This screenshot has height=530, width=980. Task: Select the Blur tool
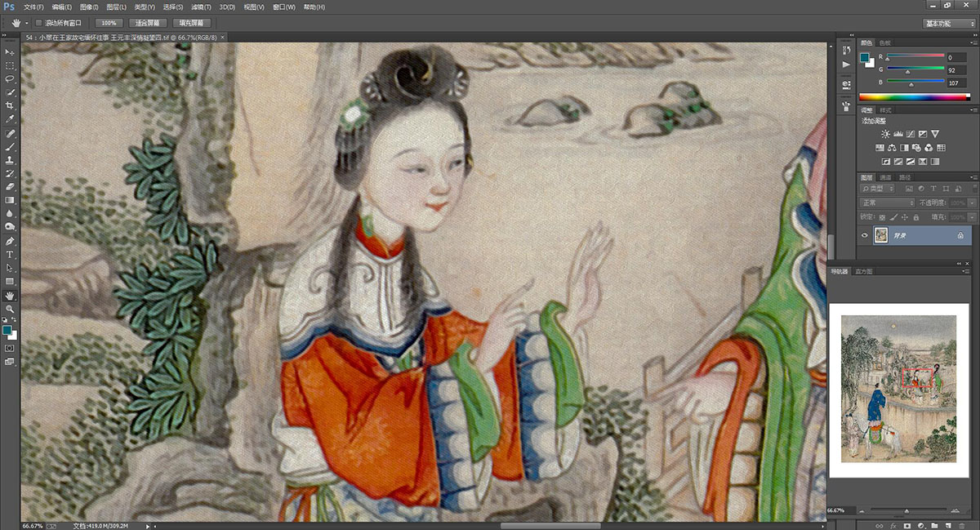(10, 214)
